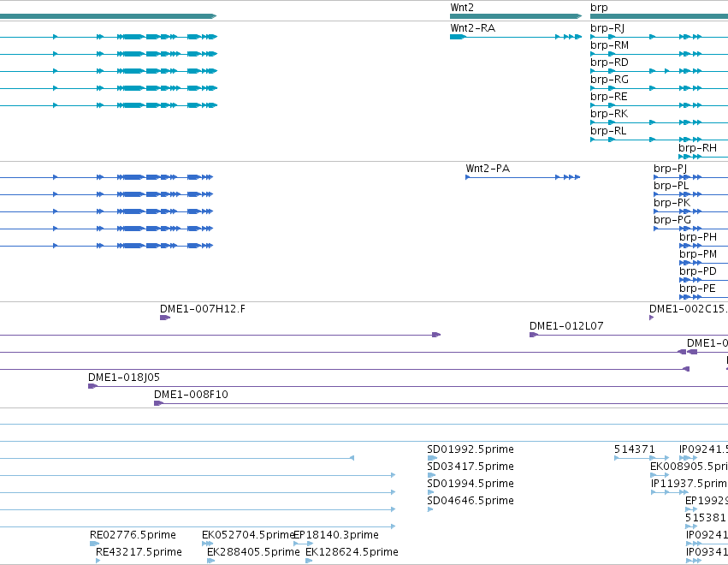This screenshot has height=565, width=728.
Task: Click protein label brp-PK
Action: tap(672, 203)
